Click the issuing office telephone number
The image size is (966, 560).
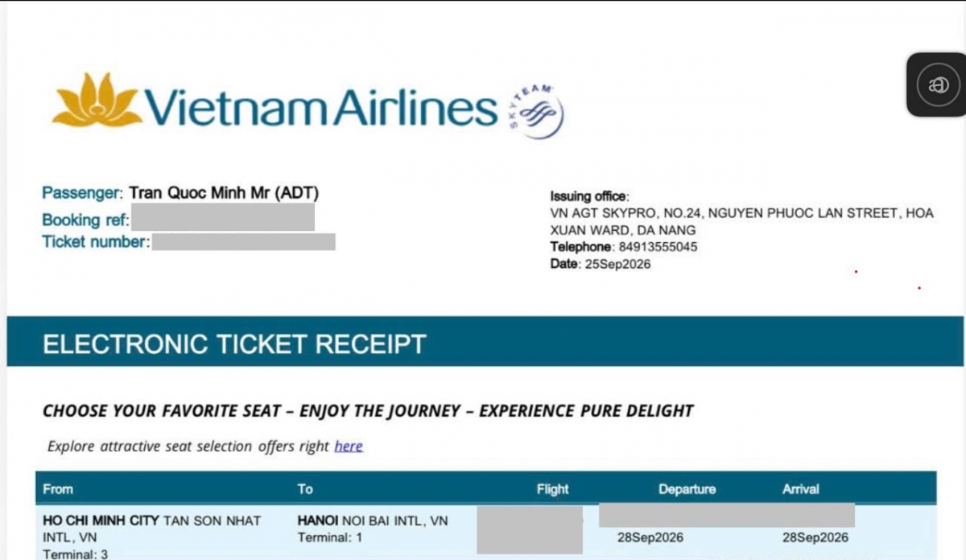click(658, 247)
